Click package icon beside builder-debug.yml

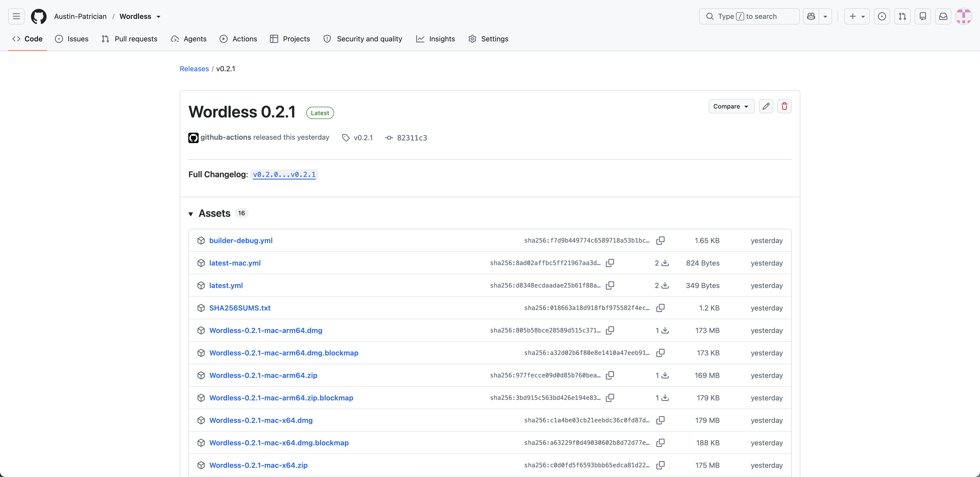point(201,241)
